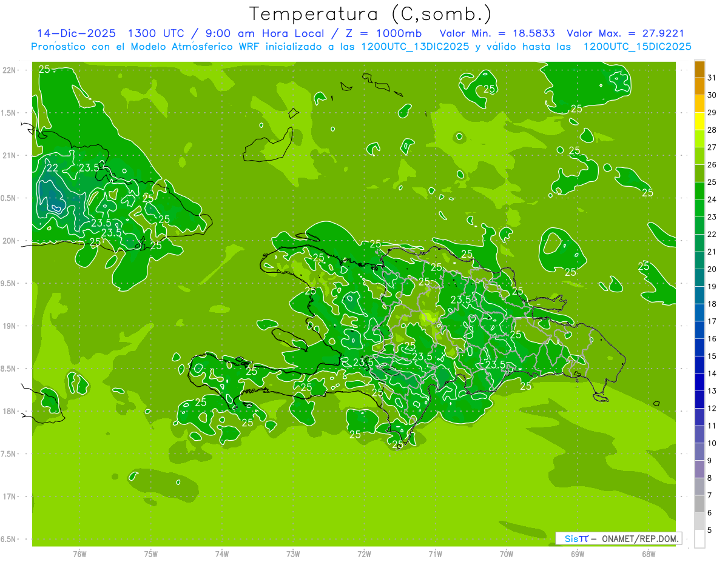Viewport: 728px width, 562px height.
Task: Select the 72W longitude axis label
Action: [x=364, y=554]
